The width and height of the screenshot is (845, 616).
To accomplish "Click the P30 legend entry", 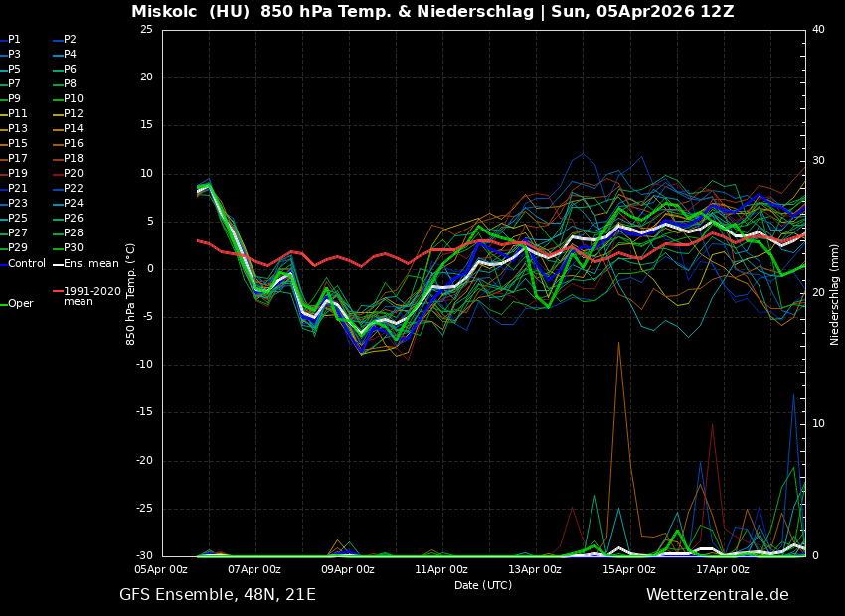I will pos(74,248).
